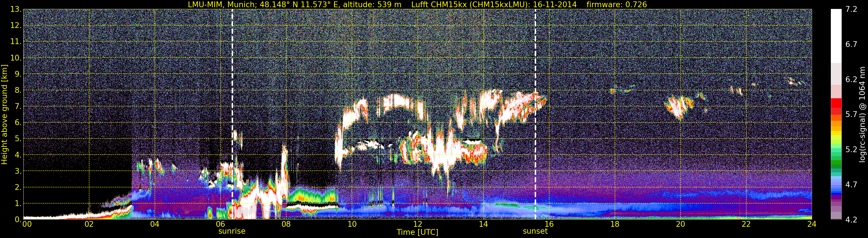
Task: Click the height tick label '9.'
Action: [18, 74]
